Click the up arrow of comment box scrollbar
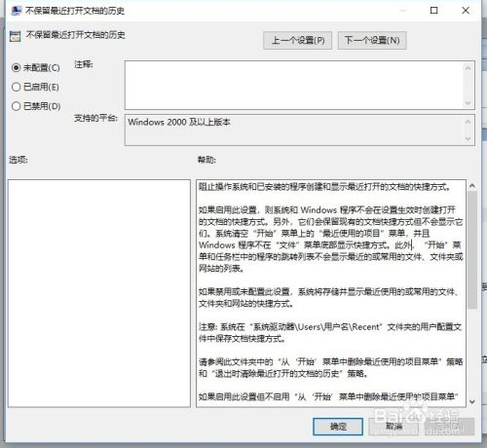Image resolution: width=487 pixels, height=448 pixels. point(468,68)
